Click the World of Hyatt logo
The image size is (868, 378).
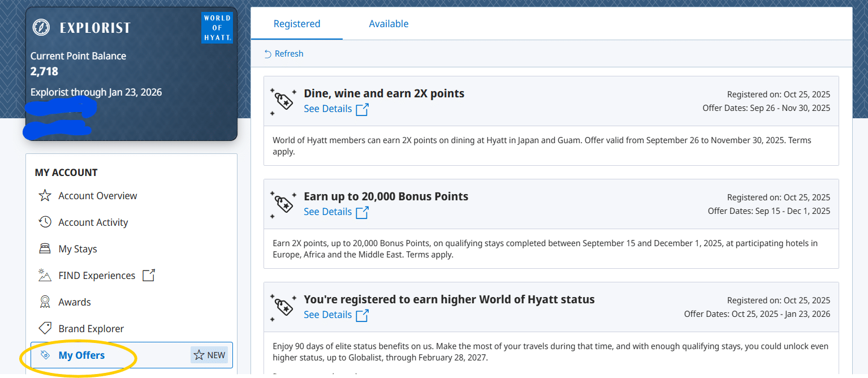click(217, 28)
